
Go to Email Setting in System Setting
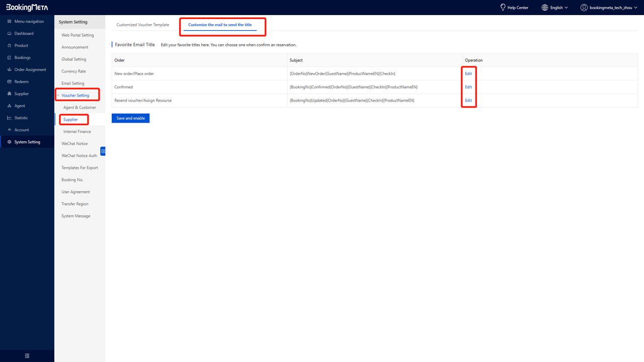73,83
